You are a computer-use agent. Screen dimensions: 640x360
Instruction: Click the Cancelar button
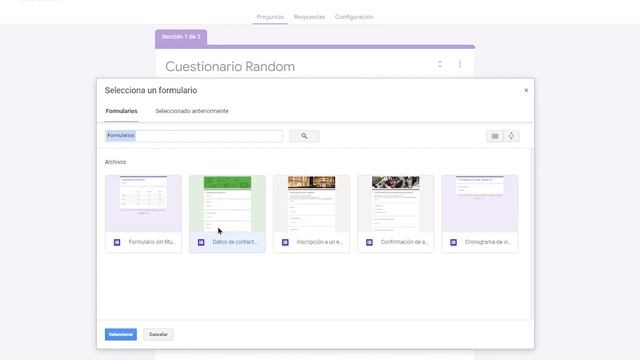158,334
